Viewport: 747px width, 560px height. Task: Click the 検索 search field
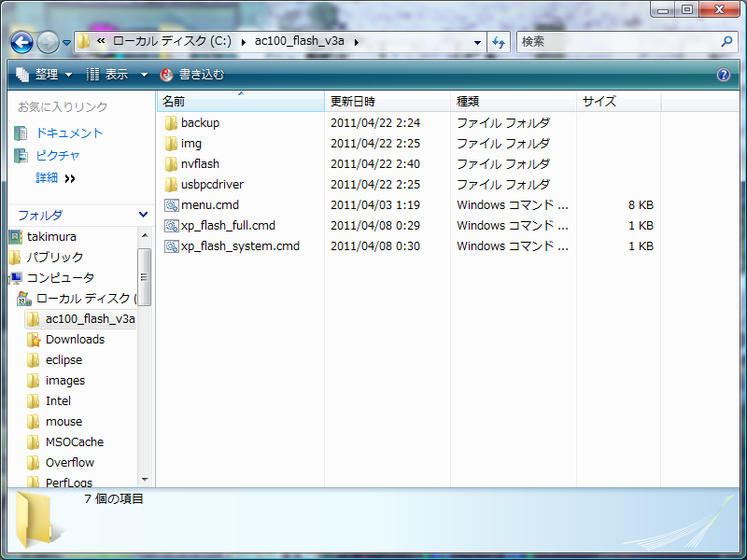pyautogui.click(x=618, y=42)
